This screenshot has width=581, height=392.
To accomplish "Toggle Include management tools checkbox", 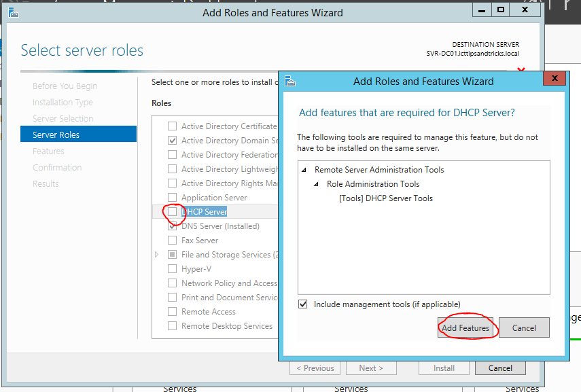I will tap(302, 304).
